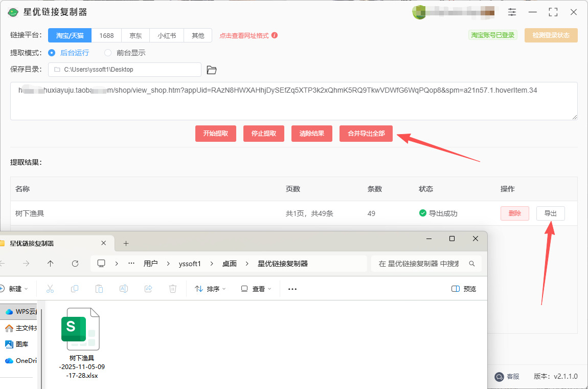Click 桌面 breadcrumb segment
Screen dimensions: 588x389
click(x=229, y=264)
